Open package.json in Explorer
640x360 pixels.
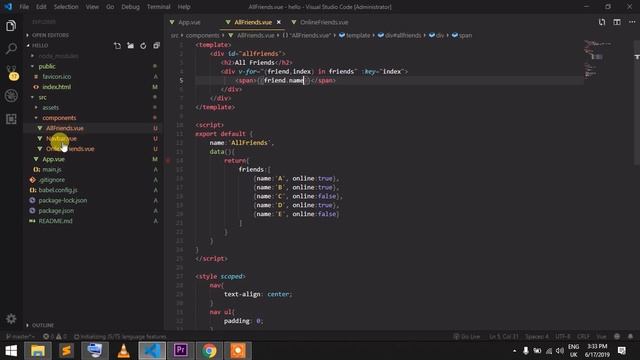(56, 211)
